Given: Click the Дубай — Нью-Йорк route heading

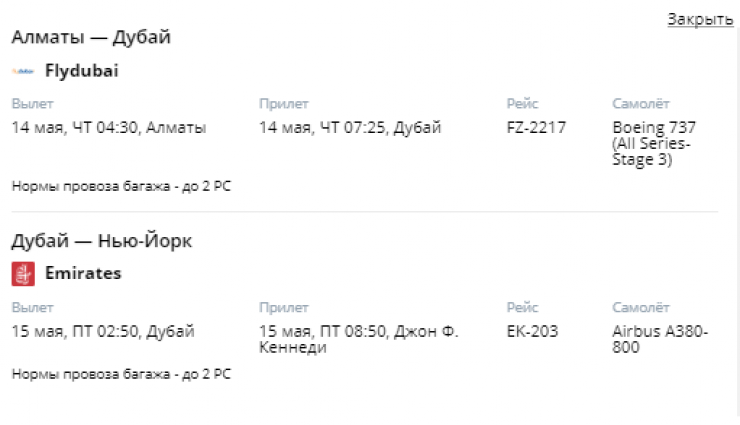Looking at the screenshot, I should pos(101,241).
